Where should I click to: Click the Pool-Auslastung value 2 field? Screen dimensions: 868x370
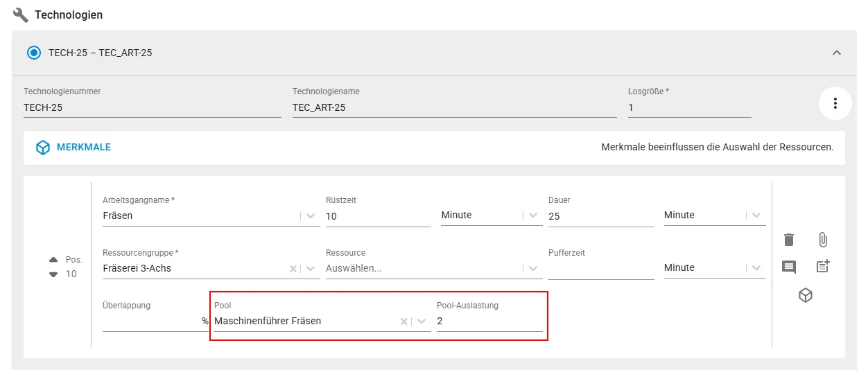[489, 321]
